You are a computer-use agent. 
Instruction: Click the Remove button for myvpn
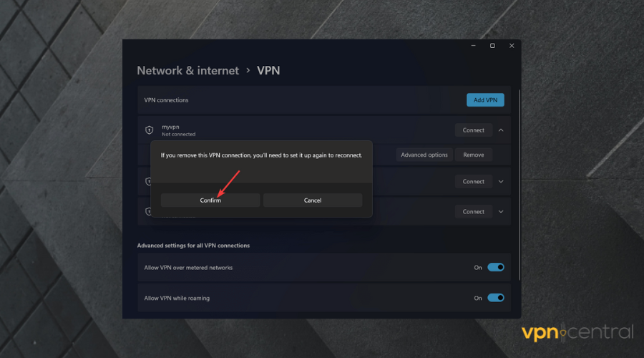tap(473, 155)
